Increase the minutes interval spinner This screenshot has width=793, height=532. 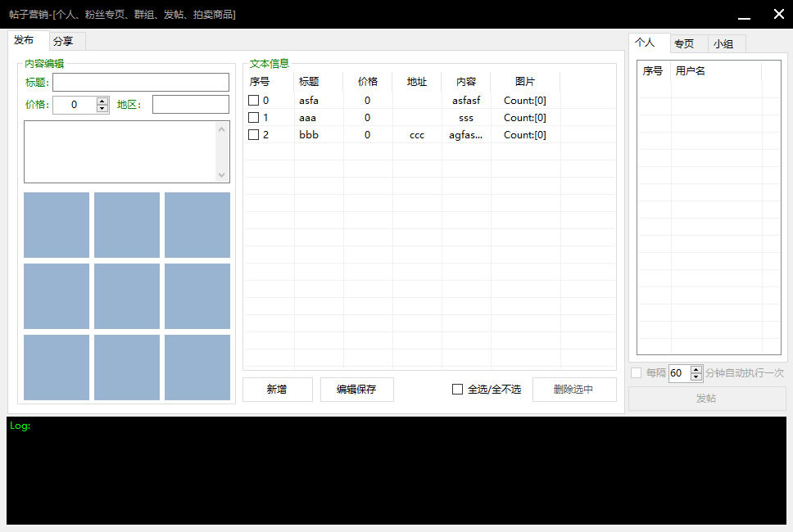(696, 369)
